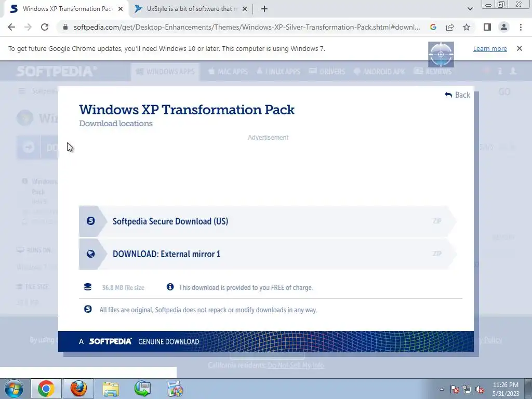Open the Windows Apps menu item
Viewport: 532px width, 399px height.
point(165,72)
